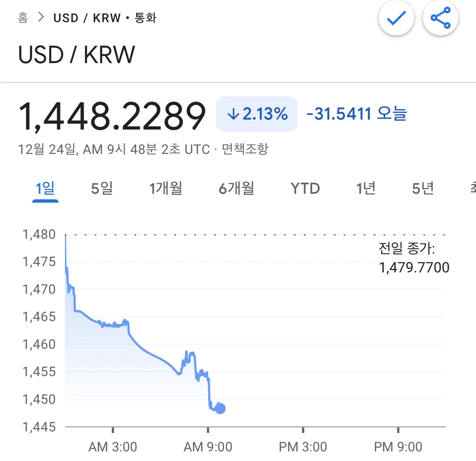Open the 5년 chart tab
This screenshot has height=461, width=476.
coord(423,189)
